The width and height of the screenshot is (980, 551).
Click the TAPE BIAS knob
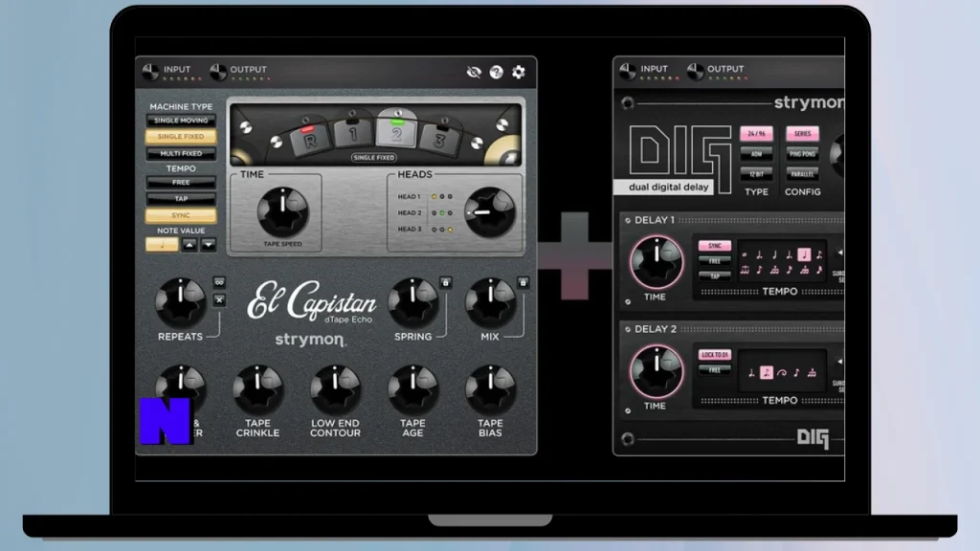(490, 390)
